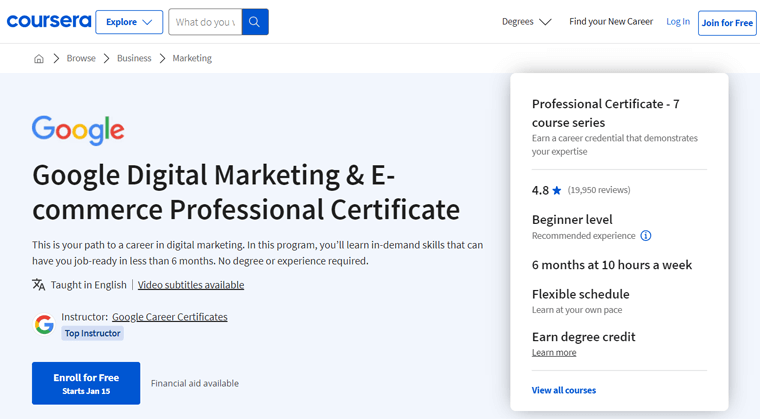
Task: Click View all courses link
Action: click(564, 390)
